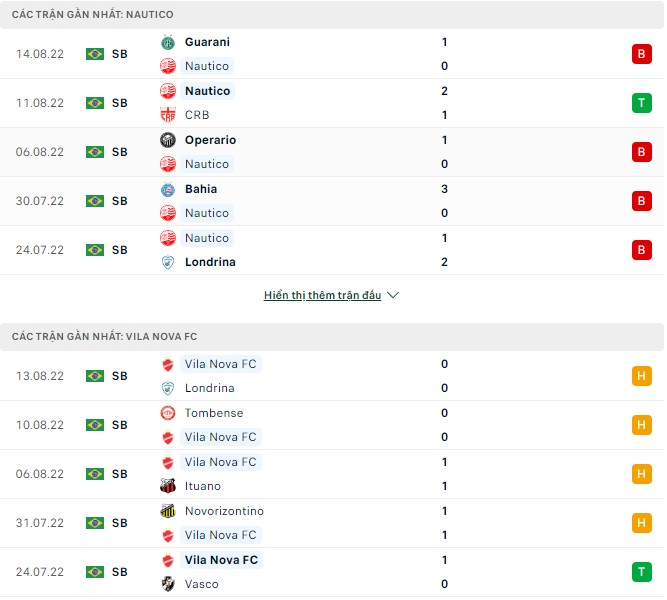The height and width of the screenshot is (600, 667).
Task: Click the chevron next to show more matches
Action: (x=393, y=296)
